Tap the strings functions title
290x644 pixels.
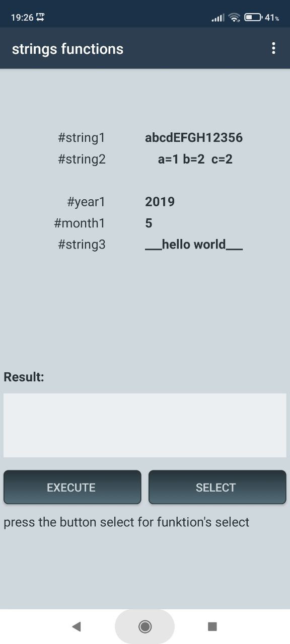click(67, 49)
